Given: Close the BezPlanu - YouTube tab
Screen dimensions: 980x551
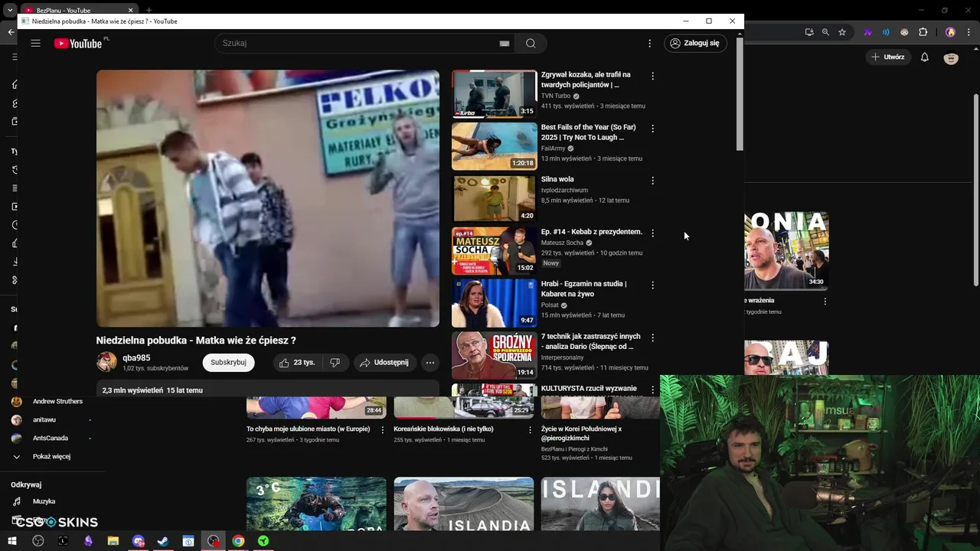Looking at the screenshot, I should [131, 11].
